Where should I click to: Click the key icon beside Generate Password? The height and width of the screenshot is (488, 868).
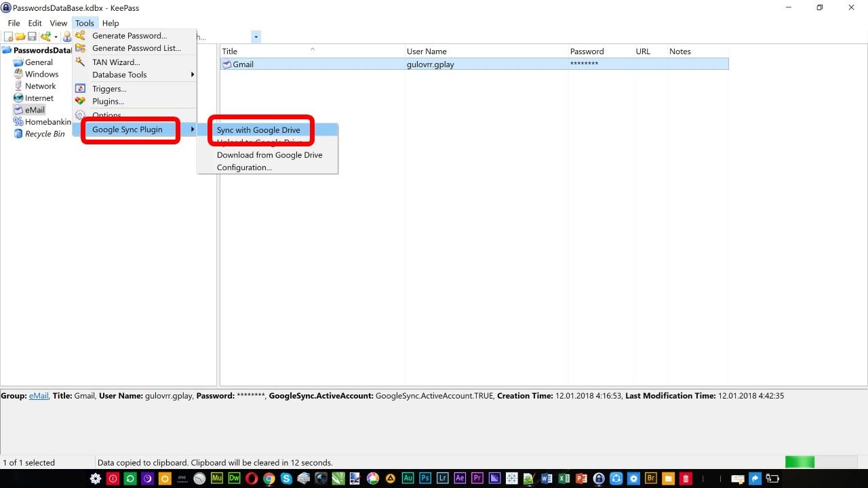(80, 35)
